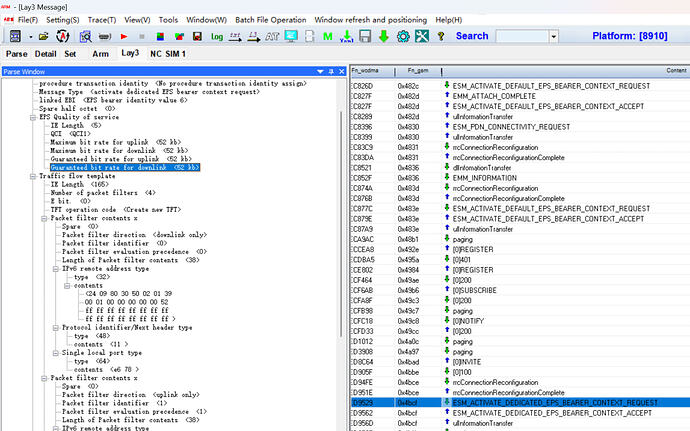Click the green Log icon

[217, 37]
